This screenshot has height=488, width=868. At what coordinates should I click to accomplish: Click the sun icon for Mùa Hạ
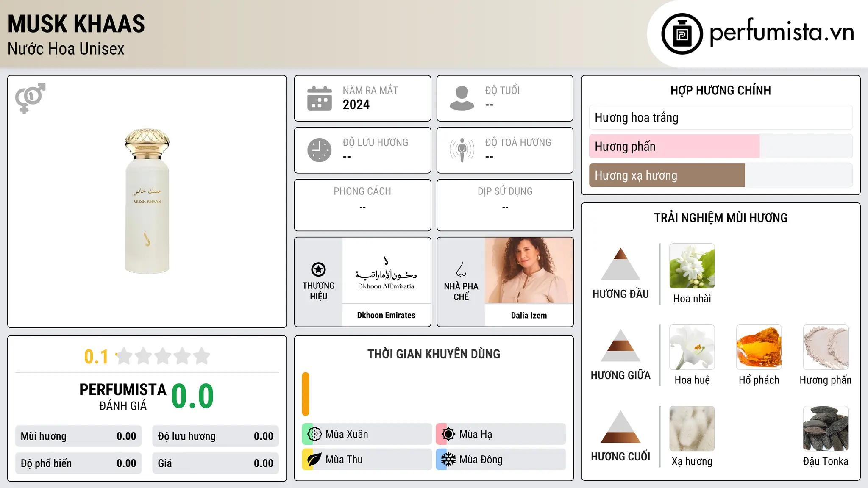[x=448, y=434]
